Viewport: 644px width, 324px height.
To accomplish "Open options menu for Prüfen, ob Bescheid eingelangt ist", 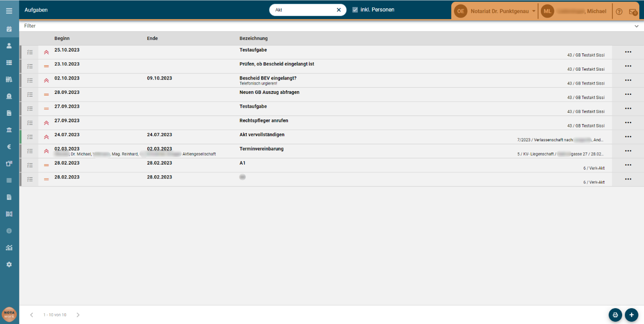I will [x=628, y=66].
